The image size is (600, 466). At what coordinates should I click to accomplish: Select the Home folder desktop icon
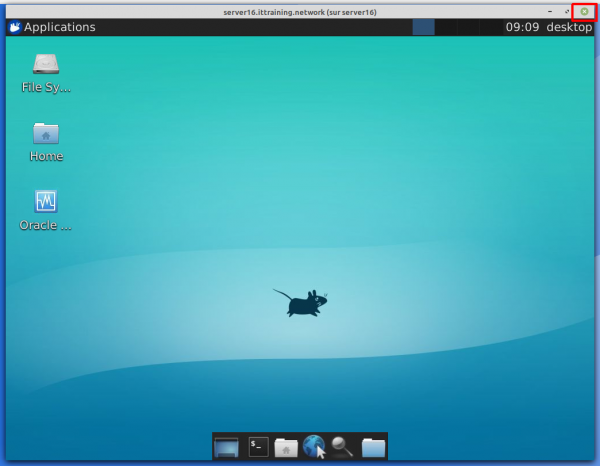click(46, 142)
